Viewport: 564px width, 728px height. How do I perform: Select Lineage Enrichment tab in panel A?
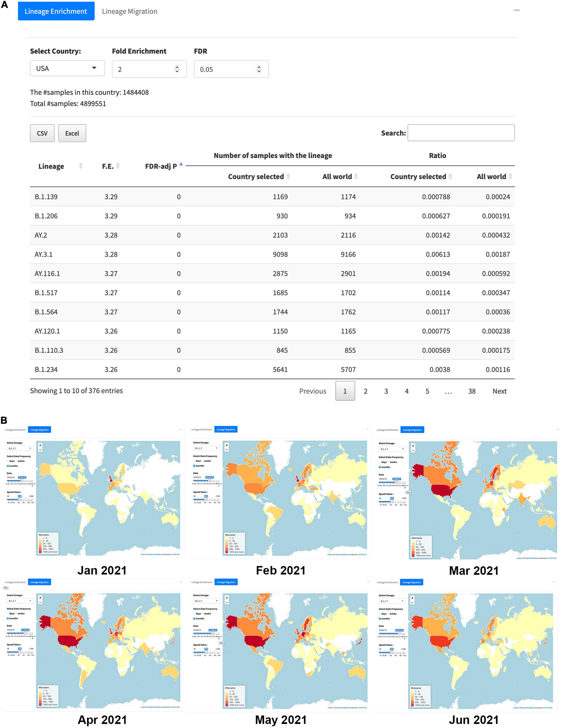click(x=56, y=11)
